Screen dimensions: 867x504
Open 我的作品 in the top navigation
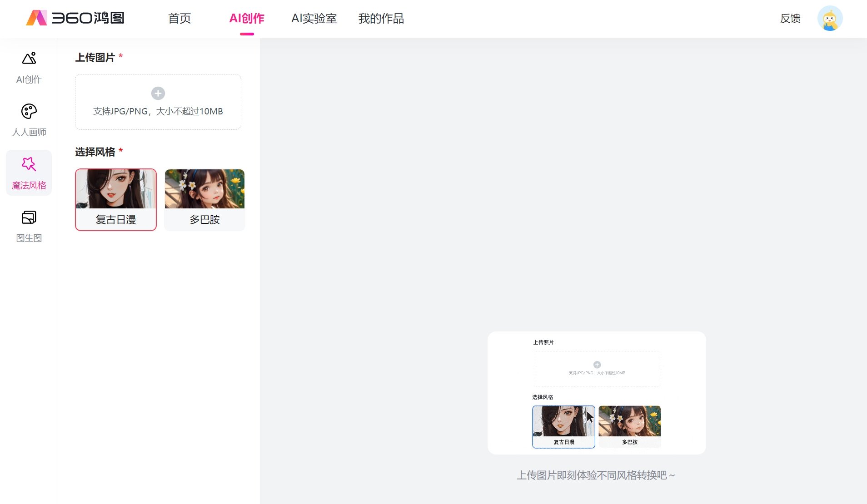tap(381, 19)
